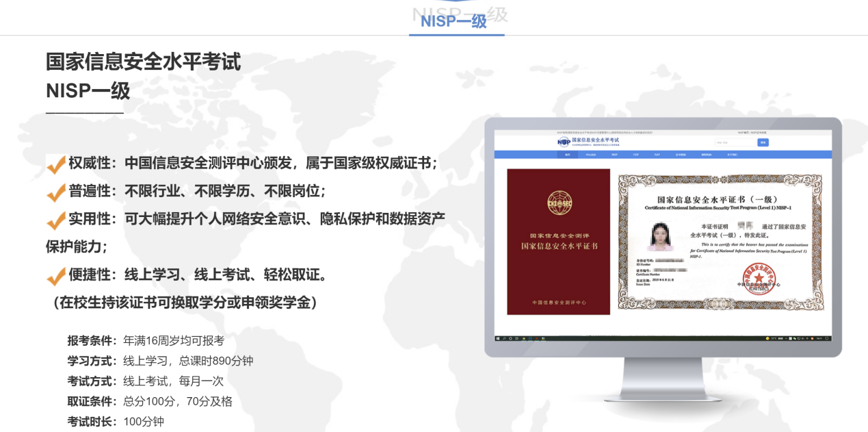Click the blue search button in the monitor picture

click(763, 142)
